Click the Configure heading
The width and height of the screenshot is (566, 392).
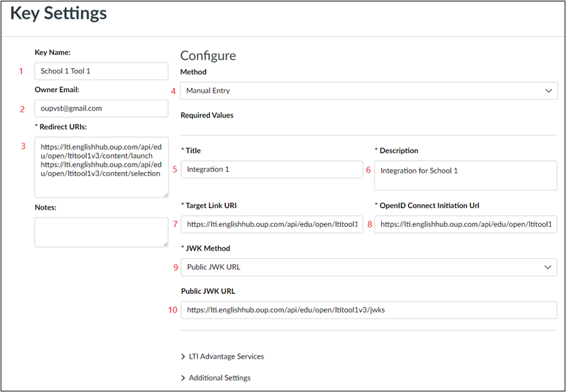pos(208,56)
